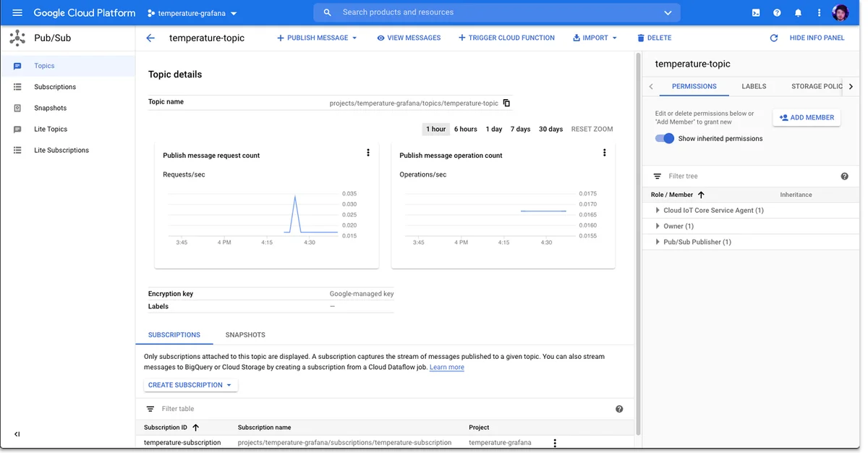Select Subscriptions in sidebar
868x453 pixels.
click(67, 87)
